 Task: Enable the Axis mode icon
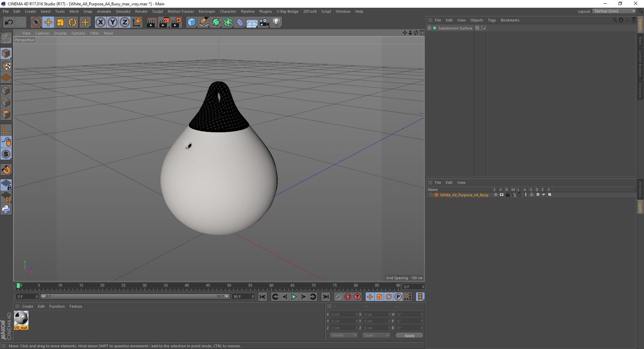6,130
